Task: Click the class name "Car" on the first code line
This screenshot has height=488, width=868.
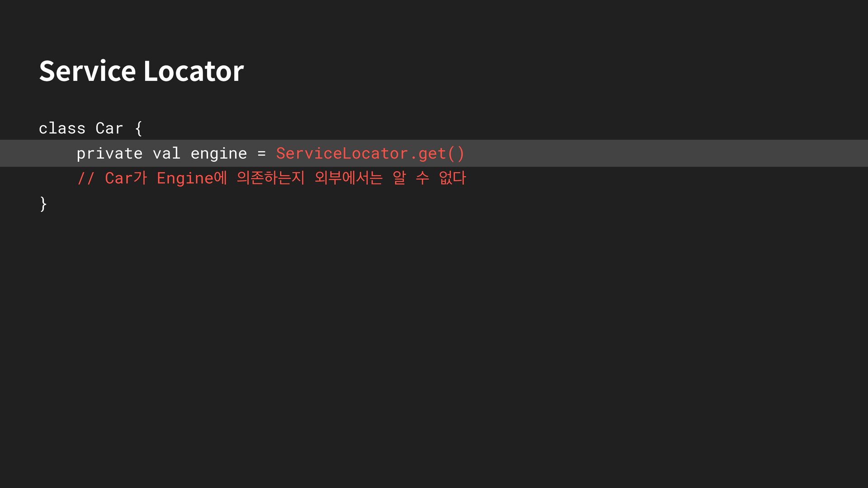Action: click(x=109, y=128)
